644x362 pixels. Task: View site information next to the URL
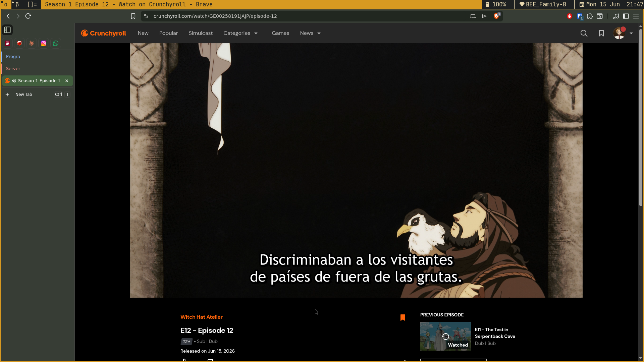tap(146, 16)
